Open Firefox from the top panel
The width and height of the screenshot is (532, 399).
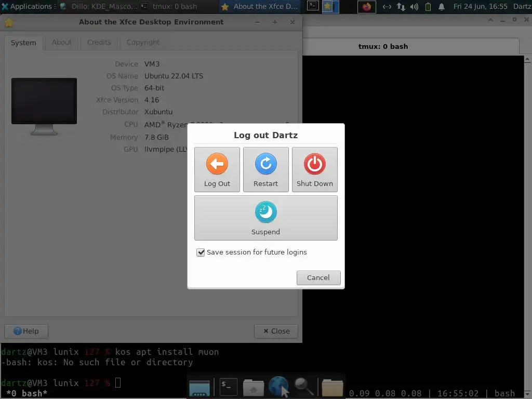click(x=366, y=6)
